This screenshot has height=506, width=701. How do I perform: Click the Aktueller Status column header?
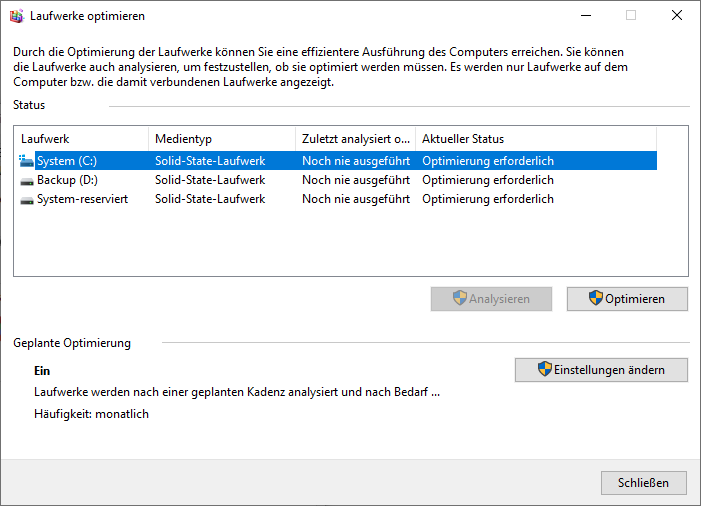[x=536, y=139]
